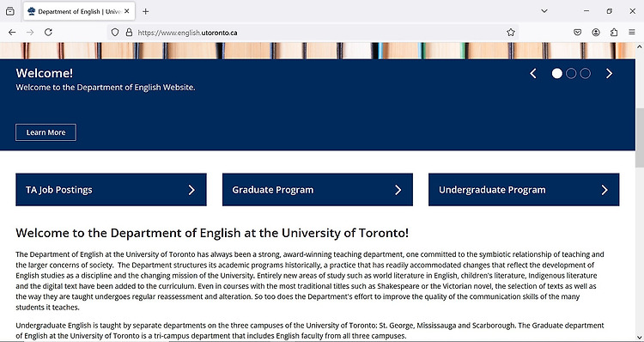644x342 pixels.
Task: Restore down the Firefox window
Action: point(609,11)
